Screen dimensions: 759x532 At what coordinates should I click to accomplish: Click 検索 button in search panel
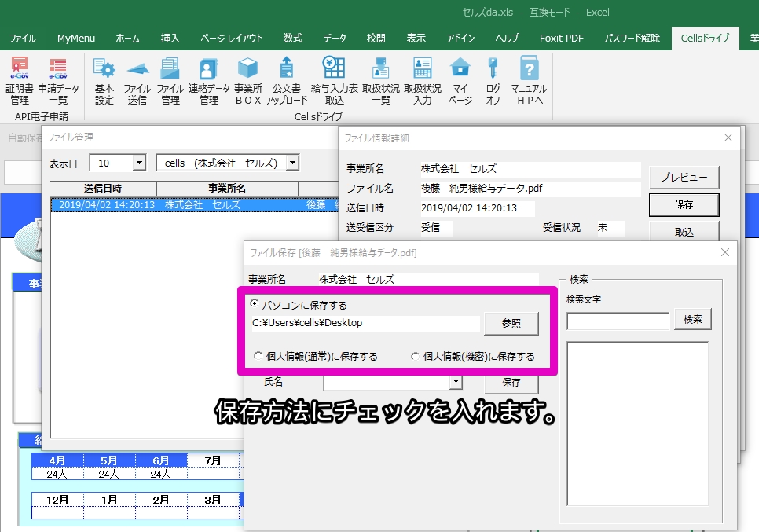pyautogui.click(x=693, y=319)
